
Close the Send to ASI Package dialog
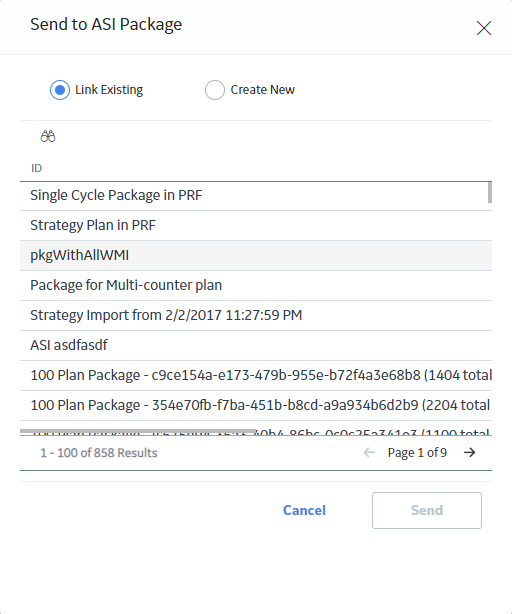484,28
